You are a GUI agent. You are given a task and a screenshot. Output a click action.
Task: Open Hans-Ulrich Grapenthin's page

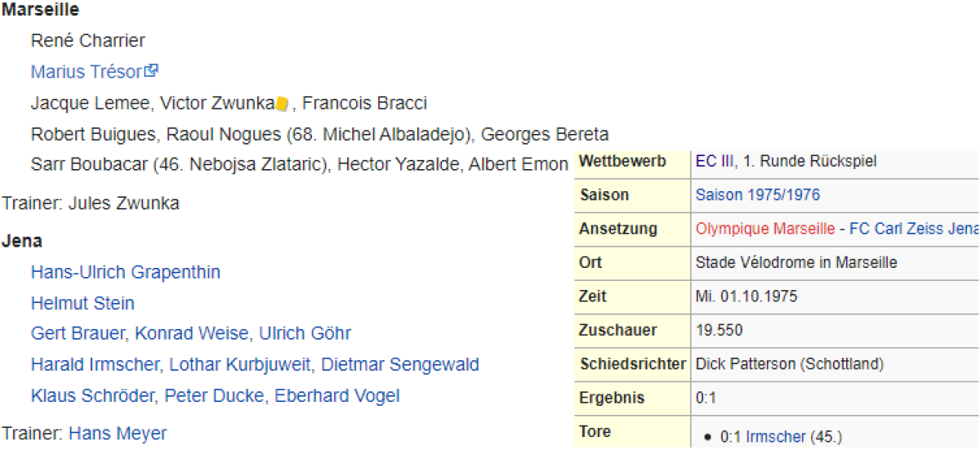pos(125,272)
